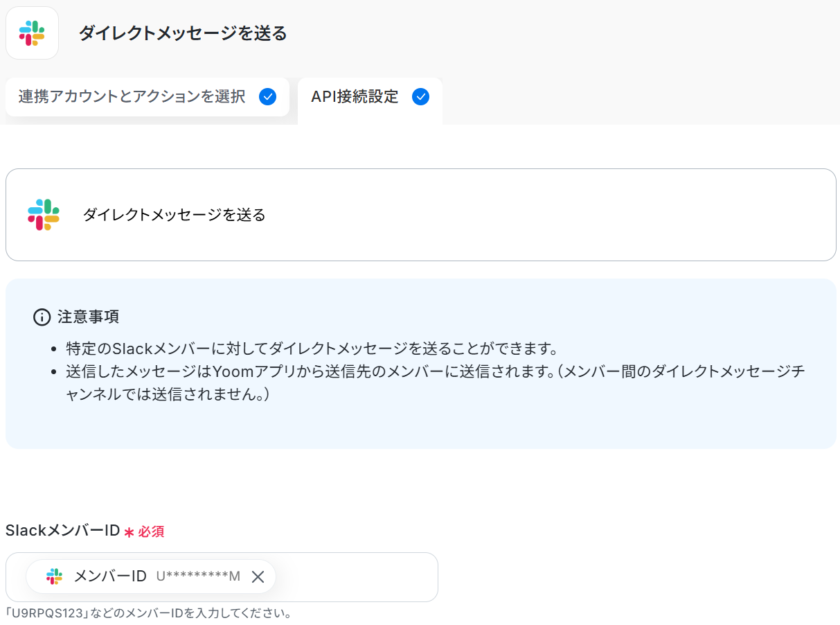Remove the メンバーID chip with its X

click(258, 576)
